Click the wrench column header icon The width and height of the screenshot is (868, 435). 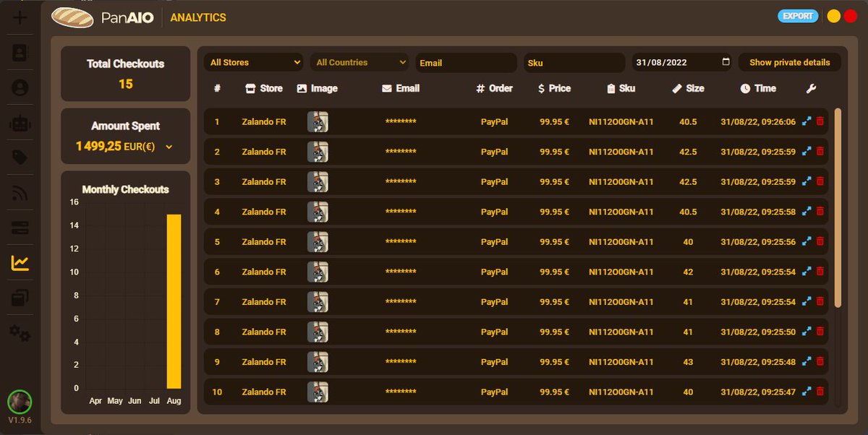811,88
